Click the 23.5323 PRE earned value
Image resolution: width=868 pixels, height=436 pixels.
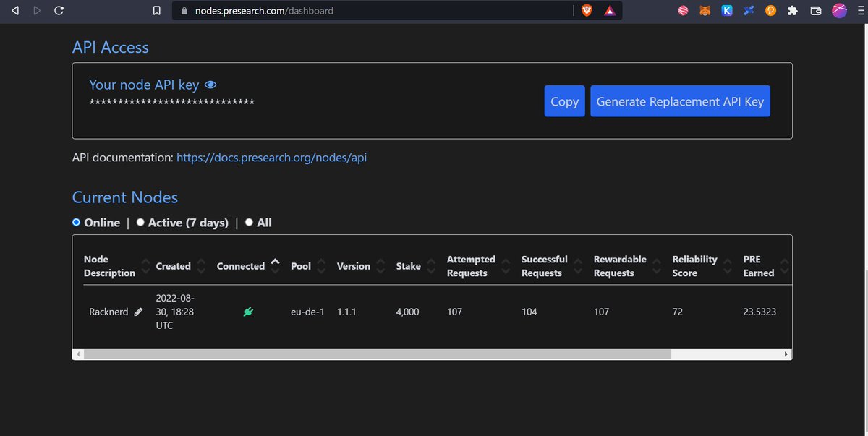coord(759,312)
